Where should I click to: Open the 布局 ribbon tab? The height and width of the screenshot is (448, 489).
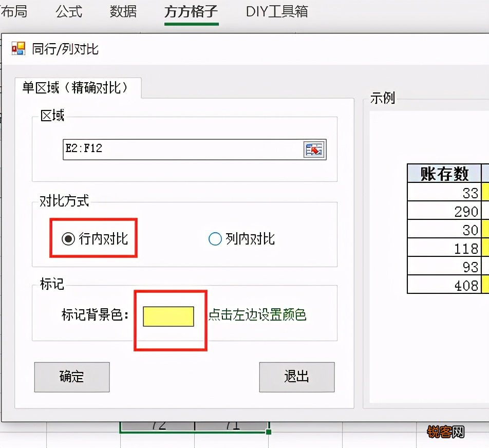(14, 11)
